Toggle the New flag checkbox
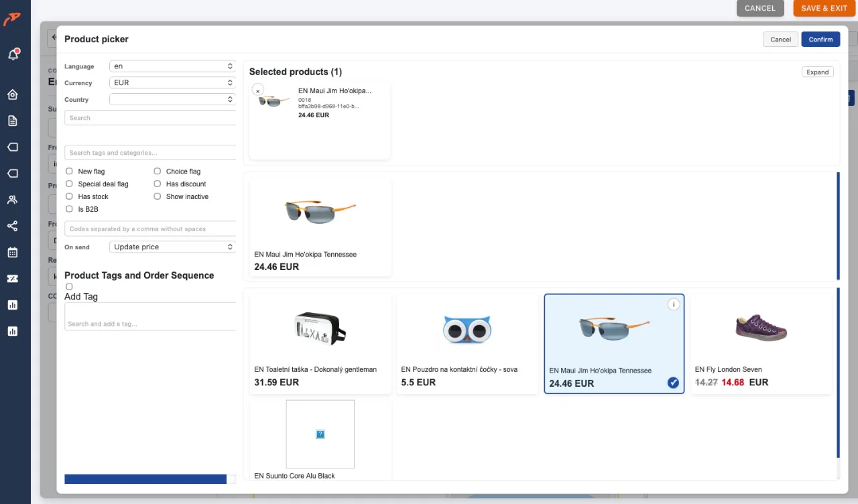Image resolution: width=858 pixels, height=504 pixels. pos(69,171)
